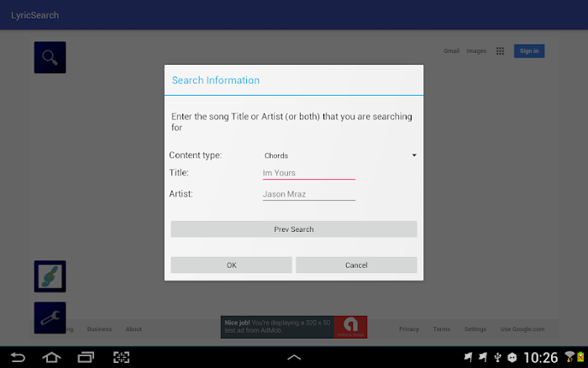Tap the USB status icon
The width and height of the screenshot is (588, 368).
[497, 357]
